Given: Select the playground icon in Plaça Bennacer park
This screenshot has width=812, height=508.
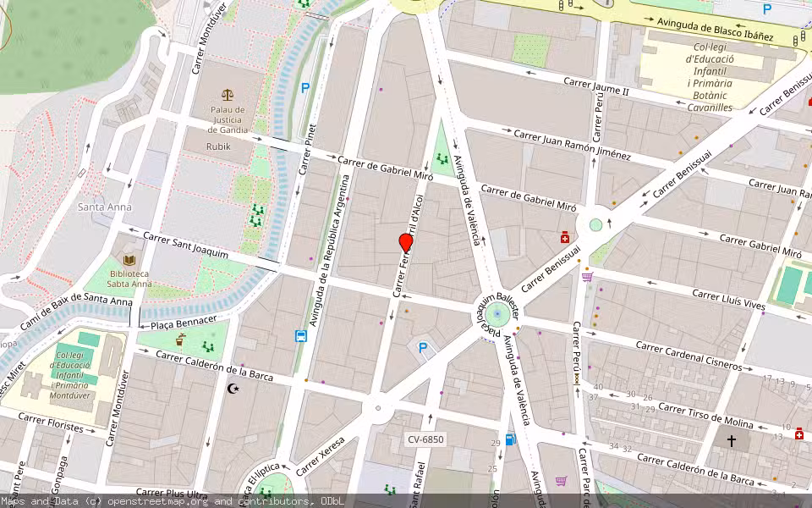Looking at the screenshot, I should (208, 345).
